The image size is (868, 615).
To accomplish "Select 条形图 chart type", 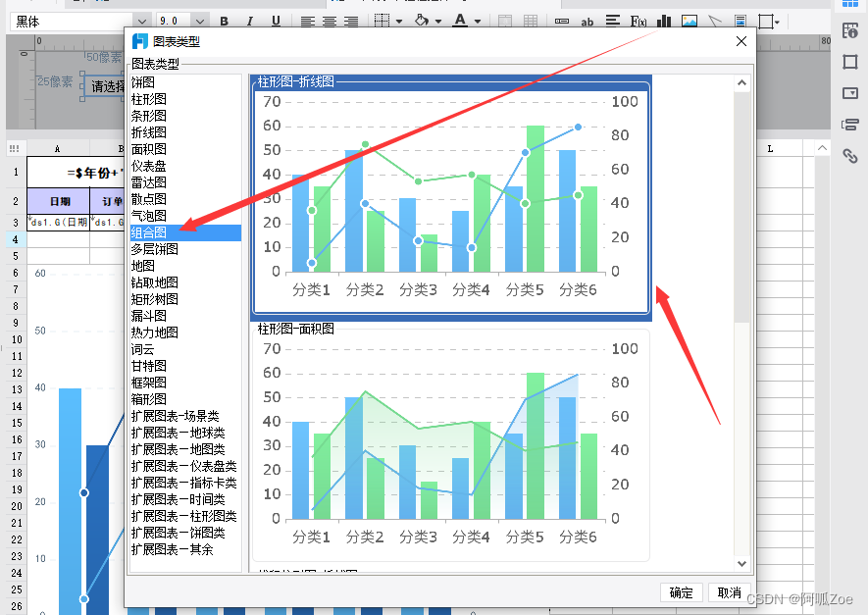I will (x=185, y=116).
